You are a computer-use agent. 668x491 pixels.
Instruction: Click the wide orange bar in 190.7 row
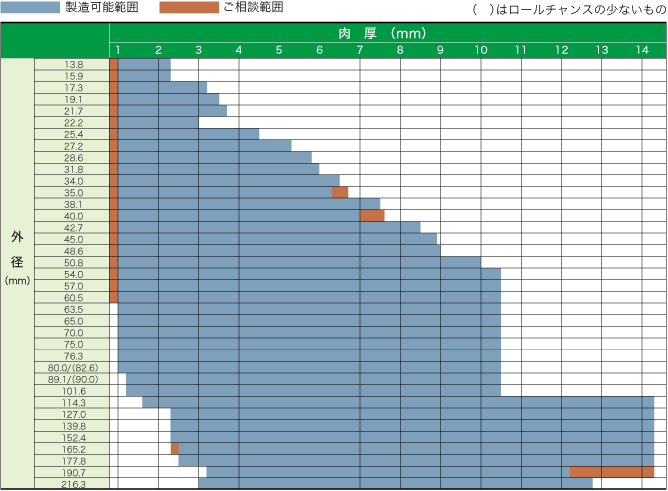(611, 472)
